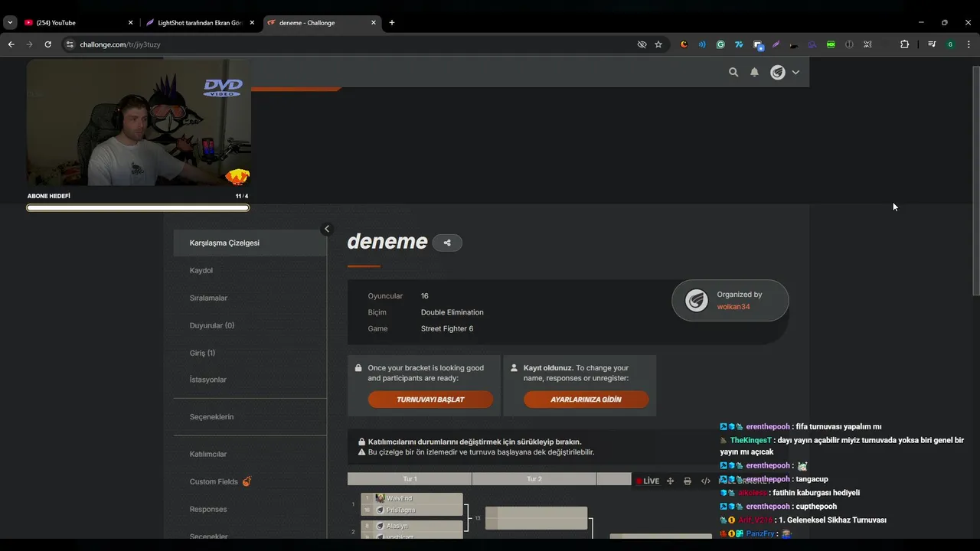Viewport: 980px width, 551px height.
Task: Click the crossed-out eye tracking icon in the address bar
Action: click(x=642, y=44)
